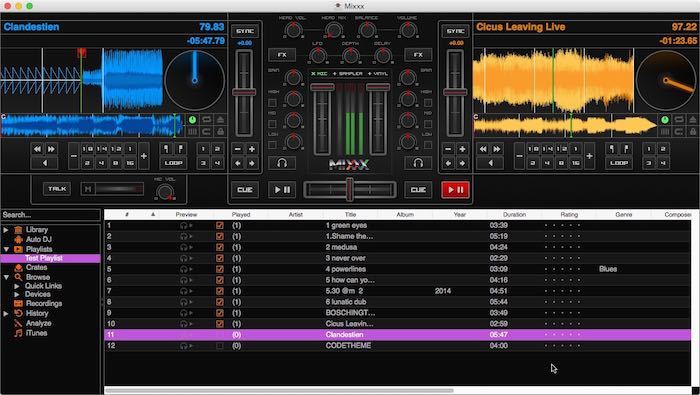Expand Devices in sidebar
This screenshot has width=700, height=395.
(x=17, y=295)
